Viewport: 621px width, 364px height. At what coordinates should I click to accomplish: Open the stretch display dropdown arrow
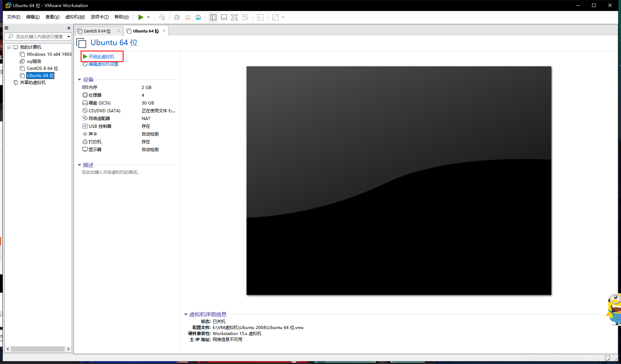click(x=283, y=17)
